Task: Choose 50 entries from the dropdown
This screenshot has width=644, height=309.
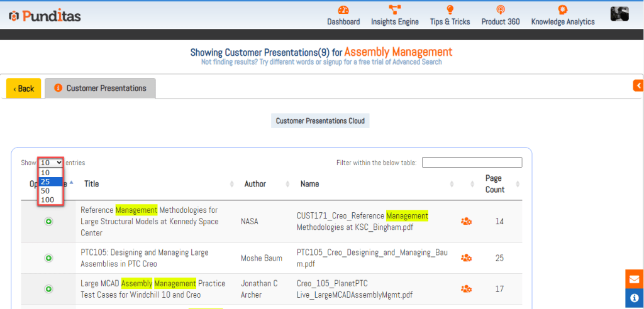Action: point(50,191)
